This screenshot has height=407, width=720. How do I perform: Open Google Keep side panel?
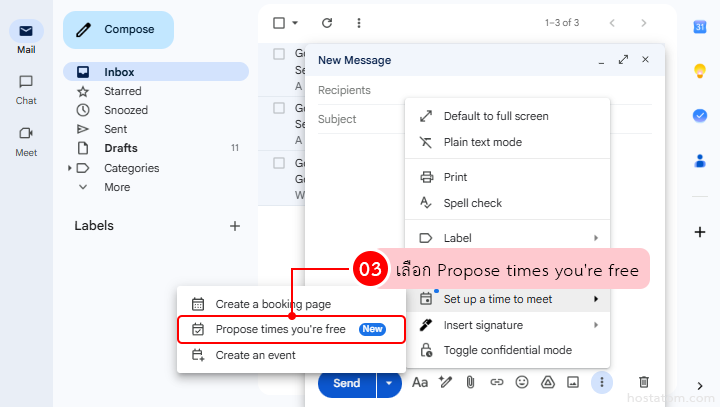point(700,71)
